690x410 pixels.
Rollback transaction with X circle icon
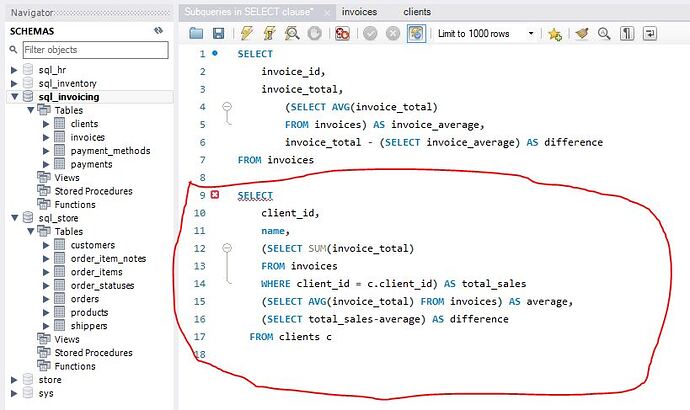click(x=393, y=33)
